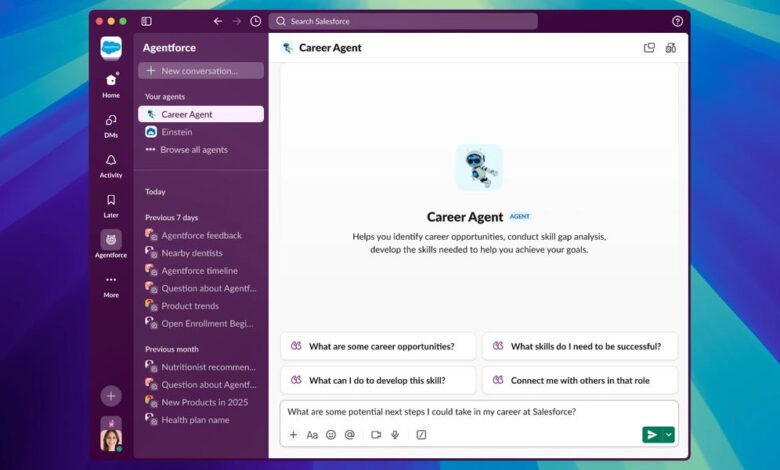The height and width of the screenshot is (470, 780).
Task: Toggle the sidebar panel icon
Action: (x=146, y=21)
